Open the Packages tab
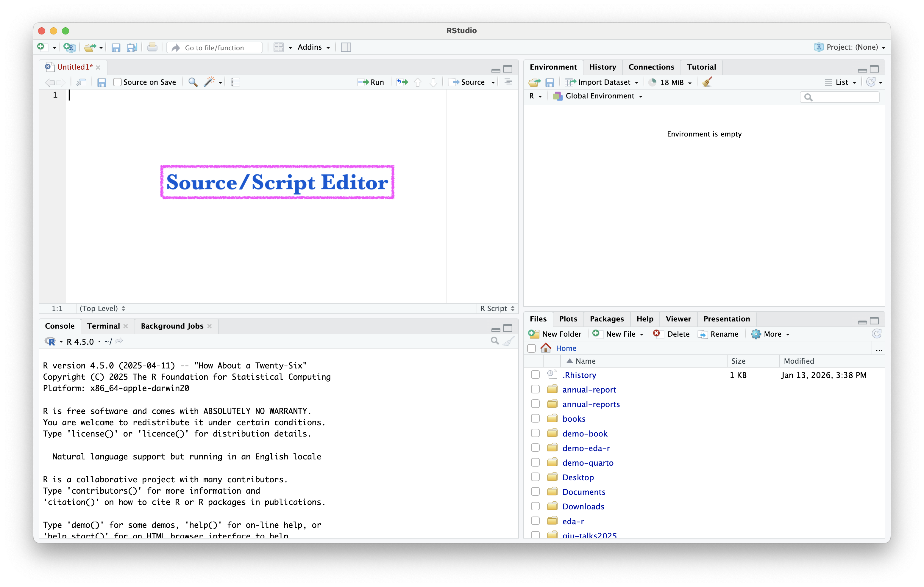924x587 pixels. point(607,319)
